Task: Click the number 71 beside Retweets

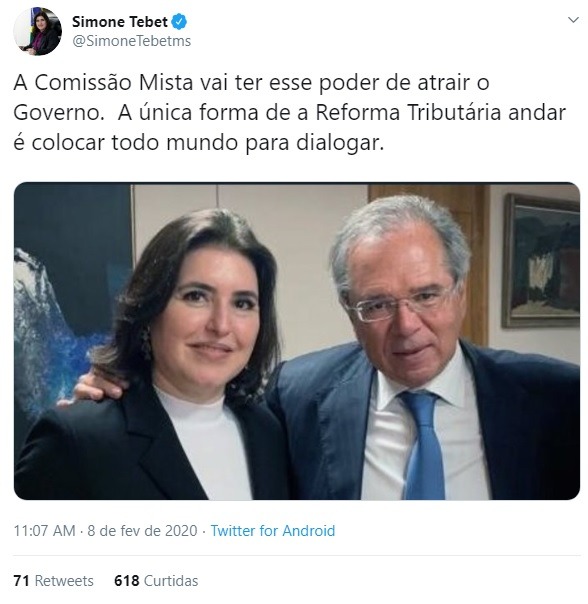Action: click(22, 581)
